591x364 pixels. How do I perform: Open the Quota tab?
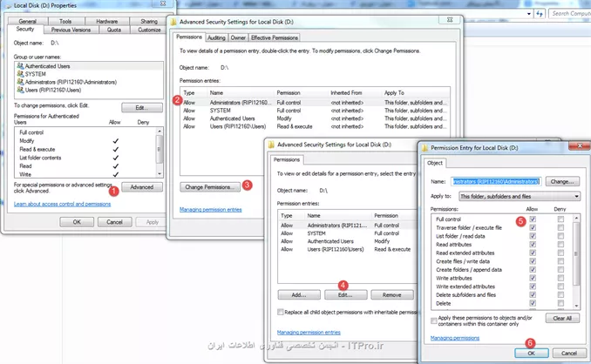114,30
